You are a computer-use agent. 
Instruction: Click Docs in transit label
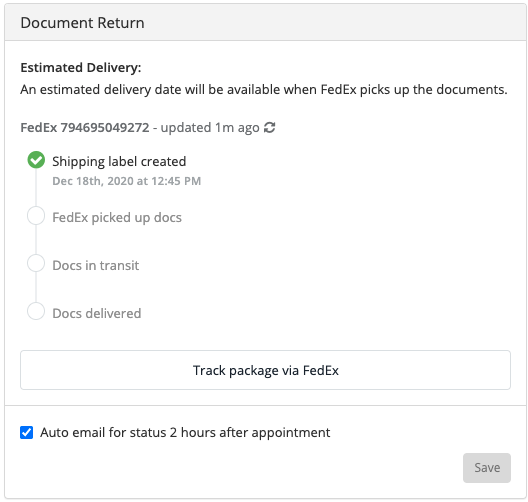pyautogui.click(x=96, y=265)
